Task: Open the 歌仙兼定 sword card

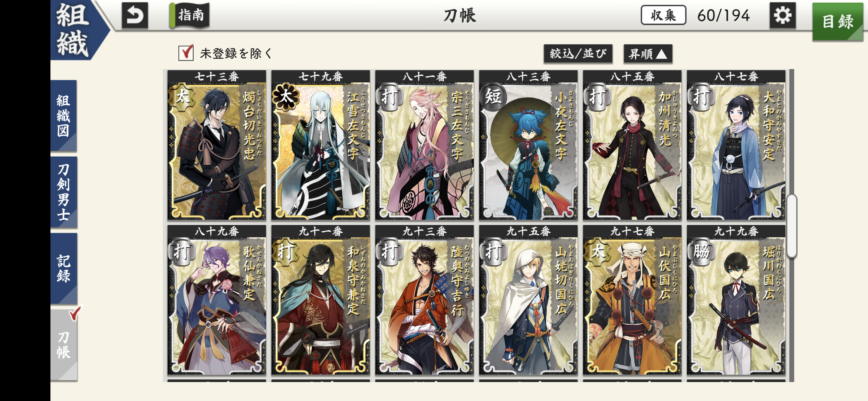Action: click(217, 300)
